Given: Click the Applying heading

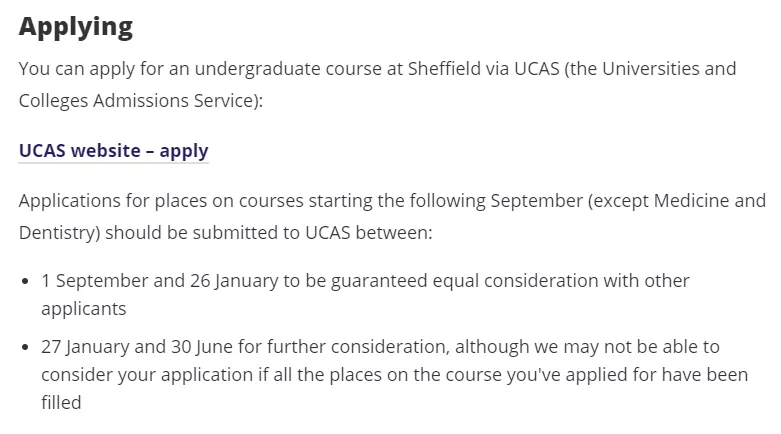Looking at the screenshot, I should 76,26.
